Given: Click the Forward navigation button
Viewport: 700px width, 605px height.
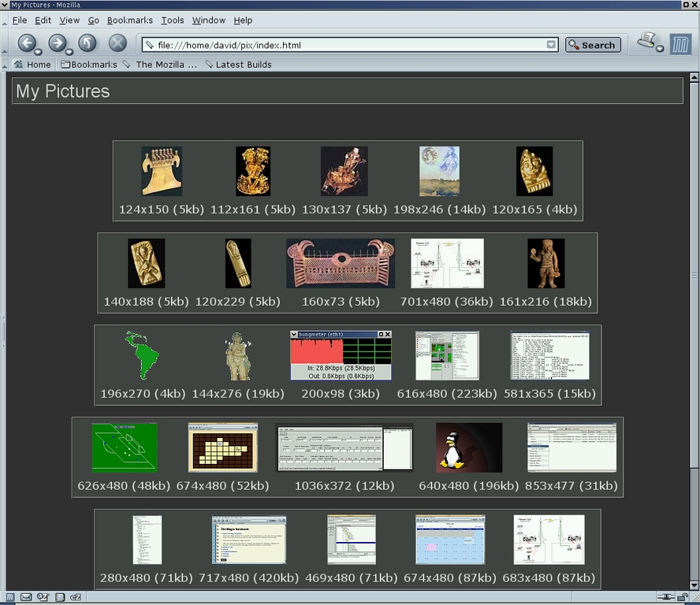Looking at the screenshot, I should [57, 43].
